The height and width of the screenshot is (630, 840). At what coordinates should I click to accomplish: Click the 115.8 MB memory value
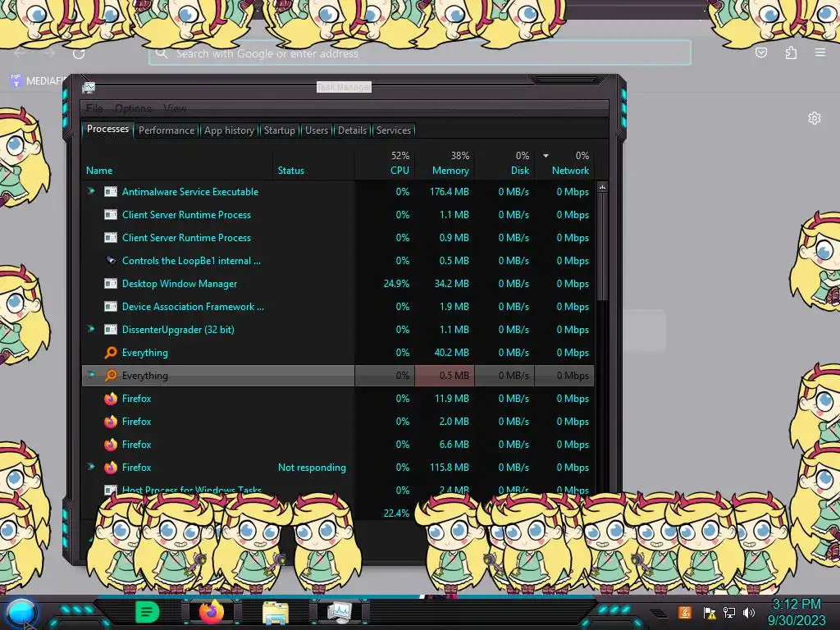[449, 468]
